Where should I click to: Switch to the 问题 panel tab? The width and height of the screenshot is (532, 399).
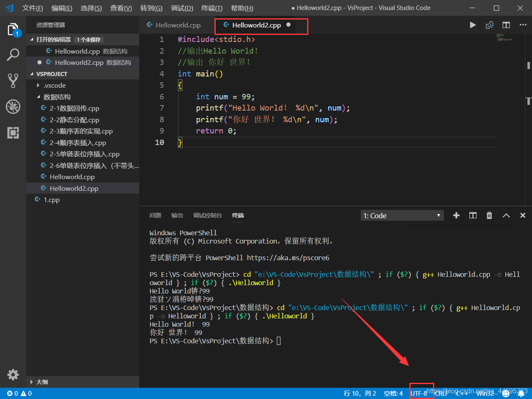point(155,215)
